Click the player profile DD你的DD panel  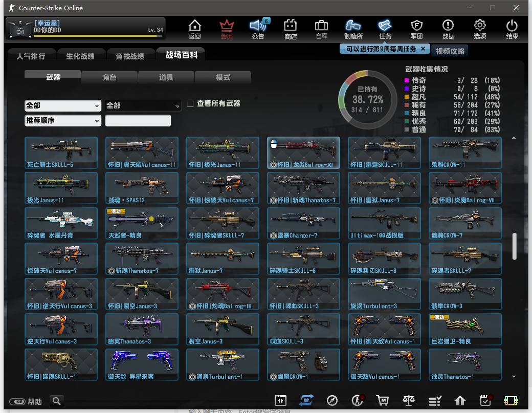(x=86, y=28)
